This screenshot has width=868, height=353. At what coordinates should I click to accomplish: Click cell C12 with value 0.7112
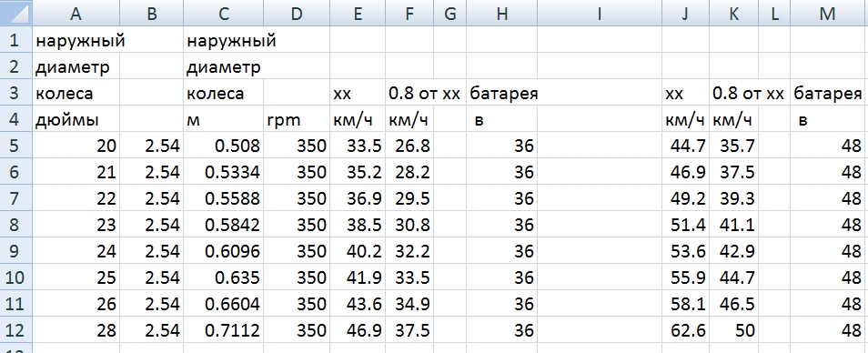click(x=224, y=330)
